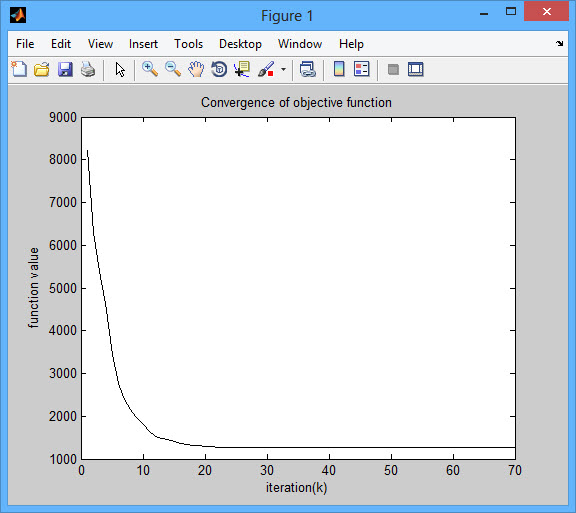Click the Link Plot icon

307,69
